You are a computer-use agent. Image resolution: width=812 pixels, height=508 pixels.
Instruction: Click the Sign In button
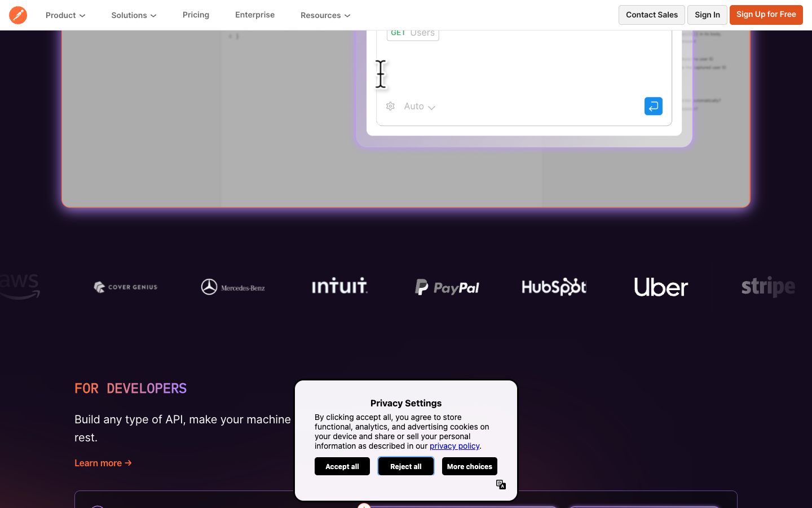707,15
